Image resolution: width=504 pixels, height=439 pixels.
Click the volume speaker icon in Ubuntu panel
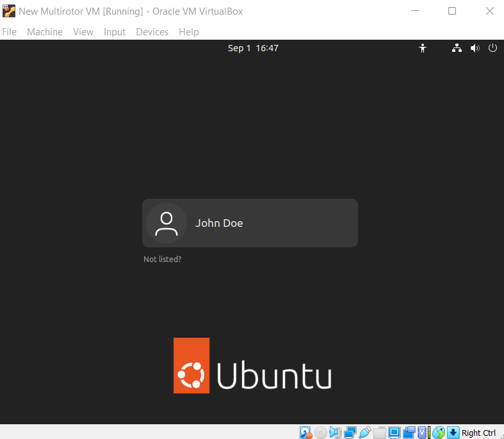coord(475,48)
